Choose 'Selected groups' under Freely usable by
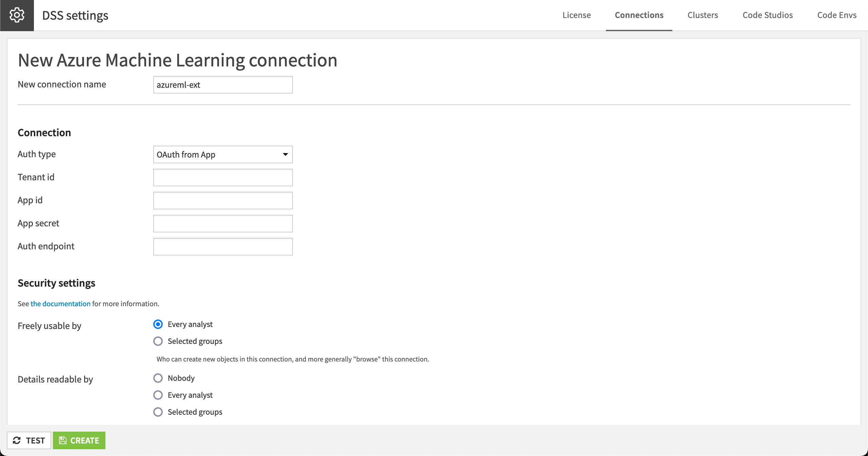This screenshot has width=868, height=456. [158, 341]
